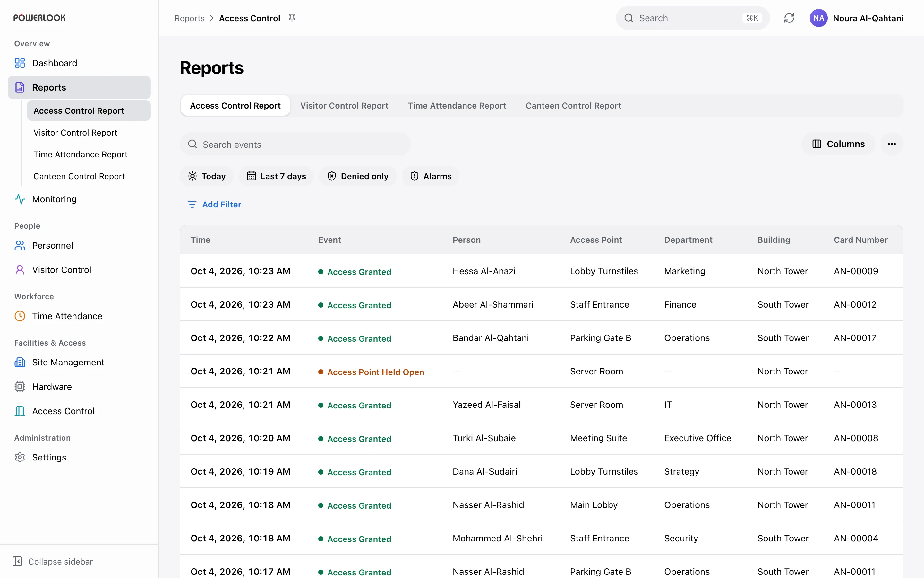Click the Oct 4, 2026, 10:19 AM time cell
924x578 pixels.
point(240,471)
